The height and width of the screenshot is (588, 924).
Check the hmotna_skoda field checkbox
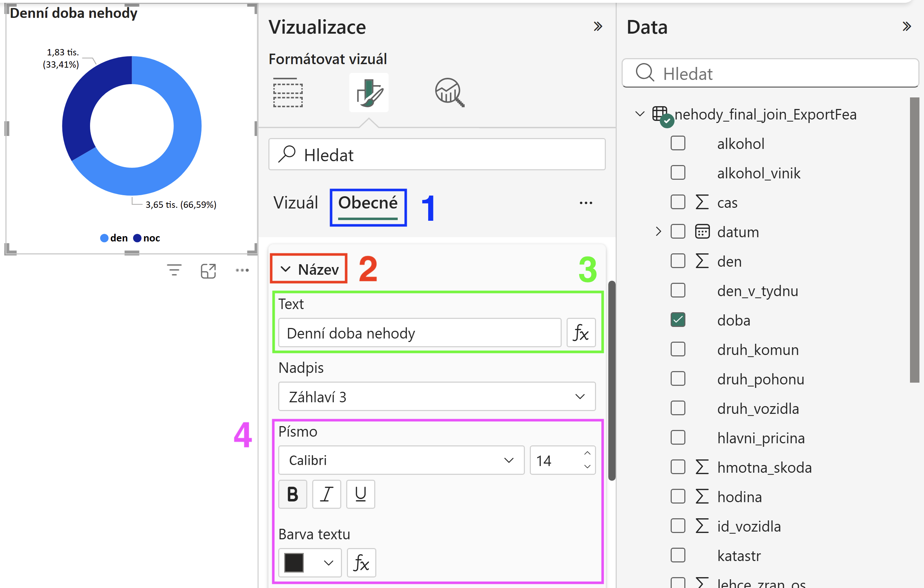678,467
